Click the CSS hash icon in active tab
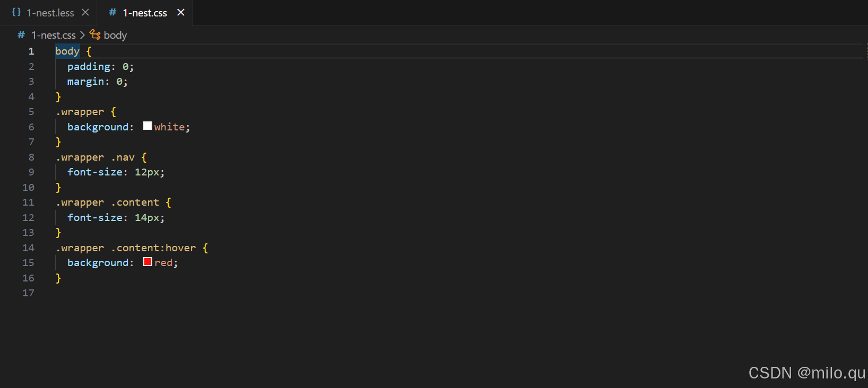 click(x=112, y=12)
